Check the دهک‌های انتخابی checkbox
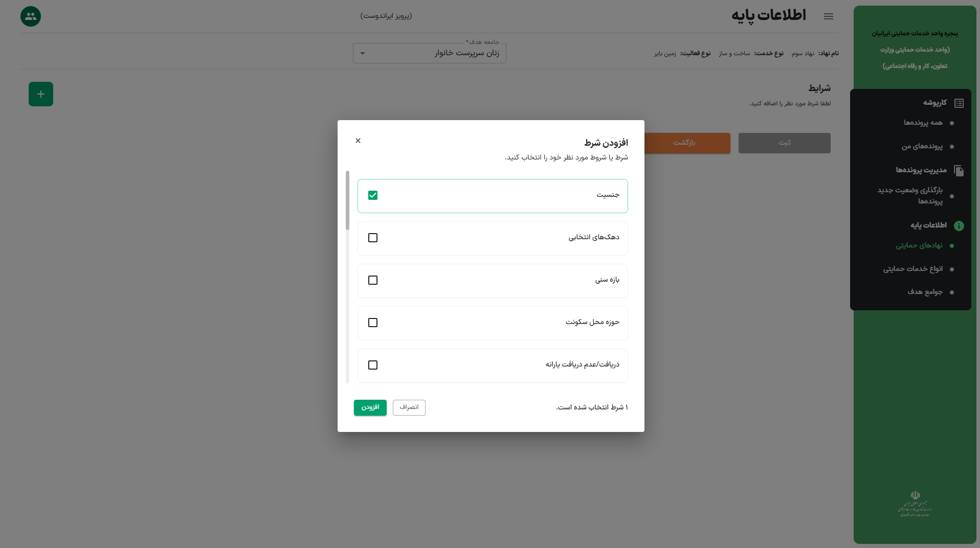Image resolution: width=980 pixels, height=548 pixels. click(x=373, y=238)
